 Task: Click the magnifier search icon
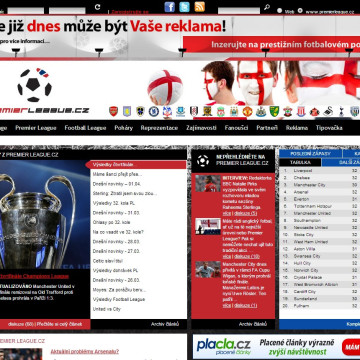coord(267,7)
